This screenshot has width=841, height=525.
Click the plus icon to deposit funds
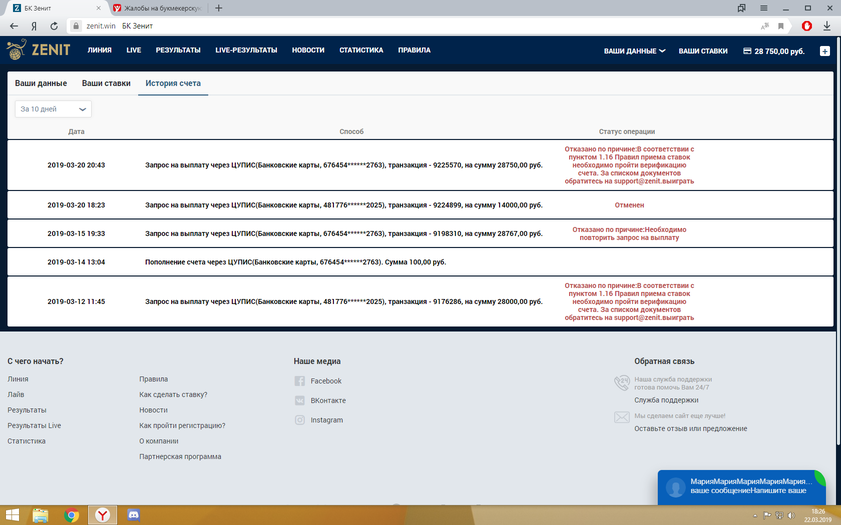[824, 51]
